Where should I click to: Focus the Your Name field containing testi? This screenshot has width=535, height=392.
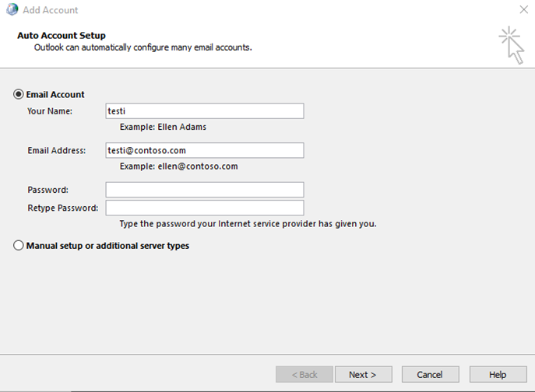(x=205, y=111)
